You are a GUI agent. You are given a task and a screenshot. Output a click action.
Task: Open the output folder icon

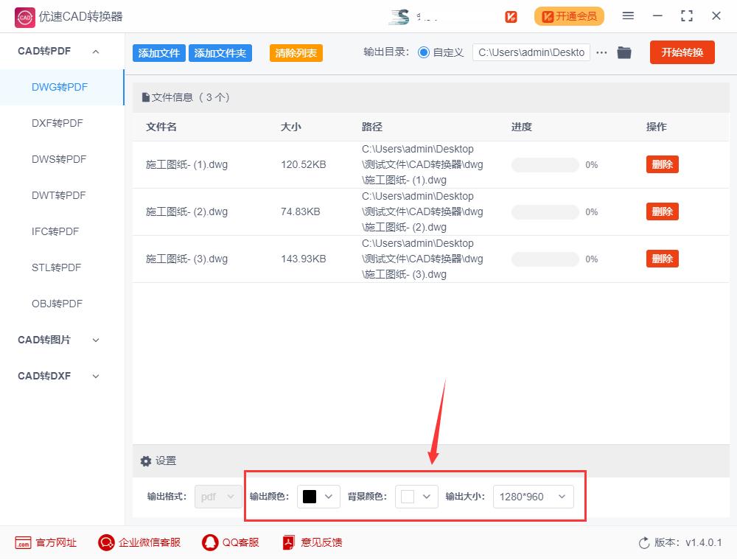point(624,52)
